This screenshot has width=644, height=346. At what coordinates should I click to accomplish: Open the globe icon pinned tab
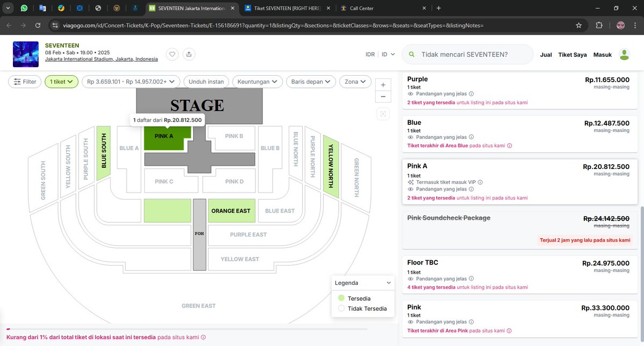[98, 8]
